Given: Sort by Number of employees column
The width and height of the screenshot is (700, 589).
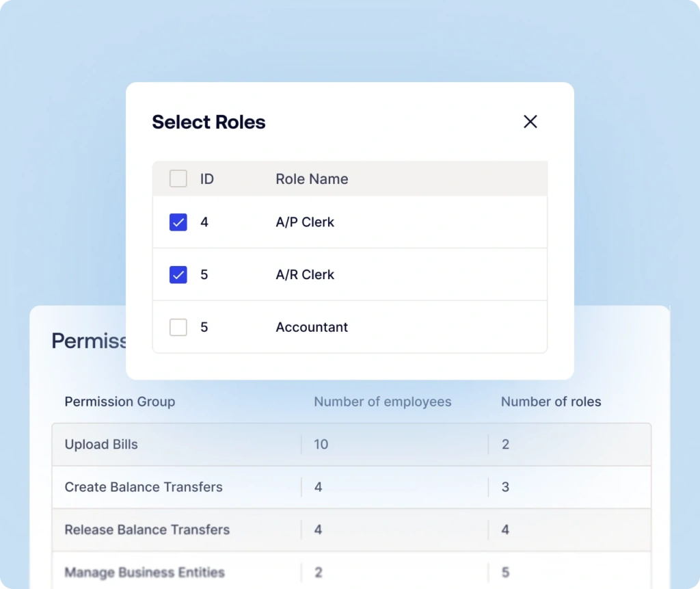Looking at the screenshot, I should [382, 402].
